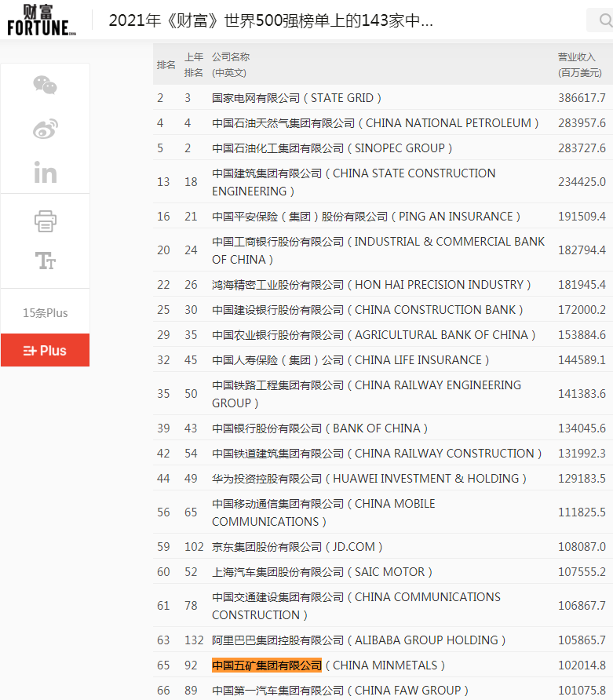Screen dimensions: 613x700
Task: Click the article title in header
Action: point(271,20)
